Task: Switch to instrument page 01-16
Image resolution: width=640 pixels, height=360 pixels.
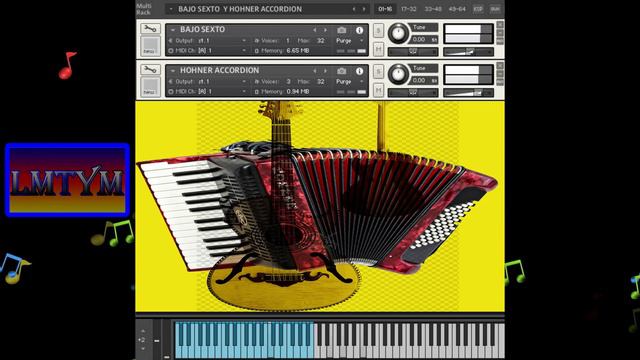Action: pyautogui.click(x=385, y=9)
